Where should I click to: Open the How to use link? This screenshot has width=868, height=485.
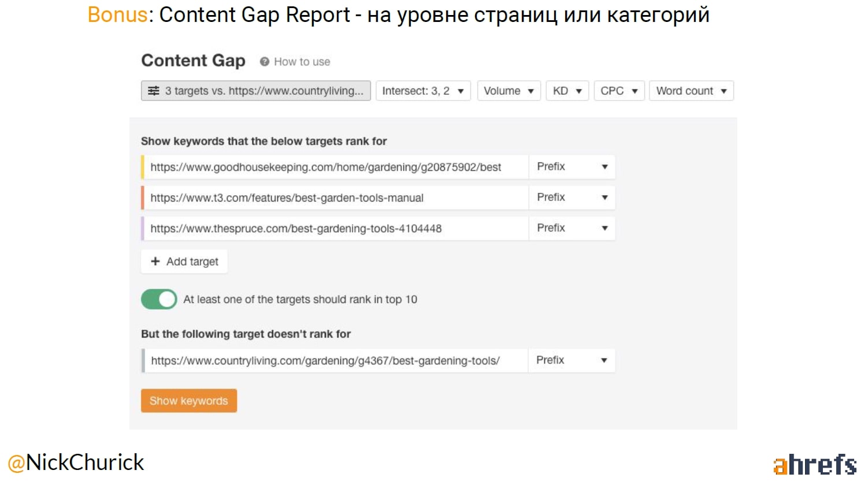(x=302, y=62)
